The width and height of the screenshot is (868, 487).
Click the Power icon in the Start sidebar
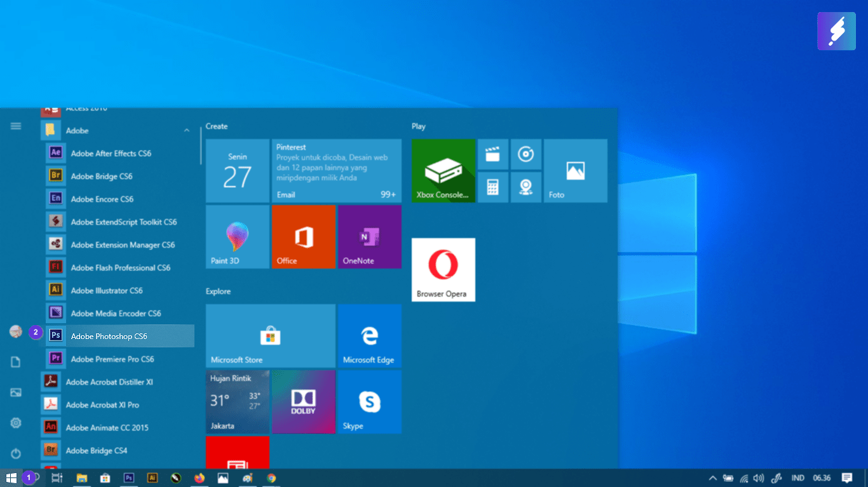[x=16, y=453]
